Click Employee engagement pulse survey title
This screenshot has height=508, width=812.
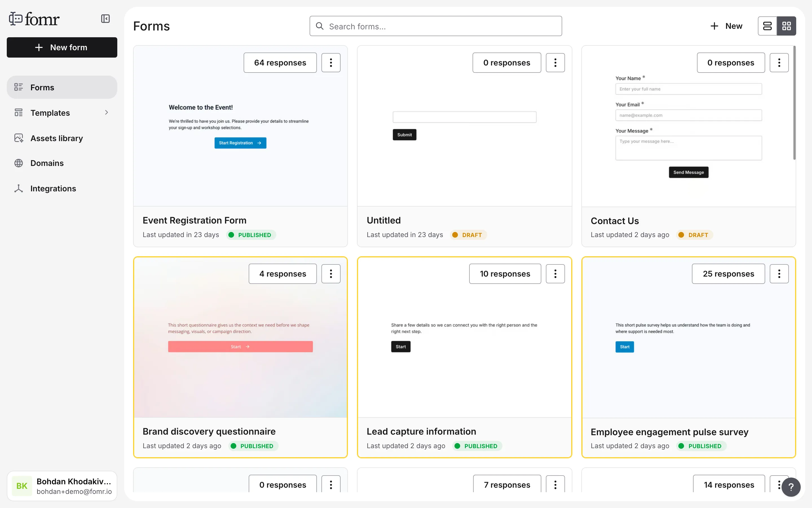669,432
